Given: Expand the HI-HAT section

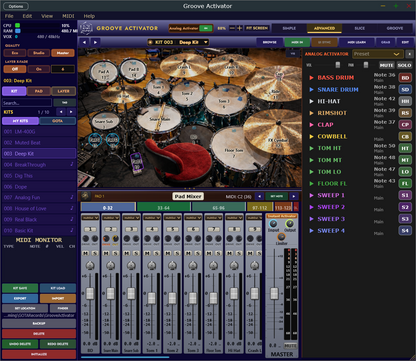Looking at the screenshot, I should pos(311,101).
